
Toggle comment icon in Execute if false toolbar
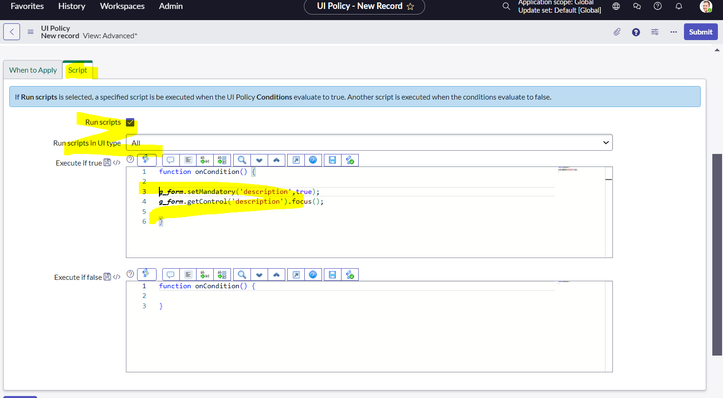click(170, 274)
